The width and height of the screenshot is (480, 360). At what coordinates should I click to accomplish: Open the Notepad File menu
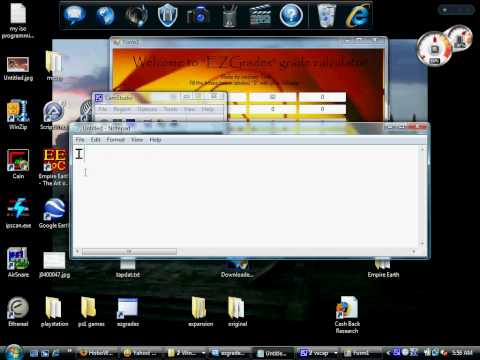pyautogui.click(x=80, y=140)
